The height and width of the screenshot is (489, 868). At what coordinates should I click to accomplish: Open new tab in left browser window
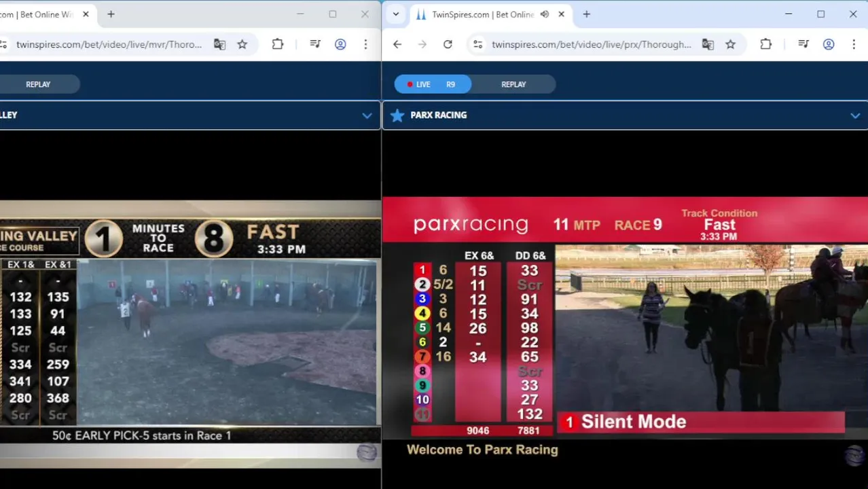[111, 14]
